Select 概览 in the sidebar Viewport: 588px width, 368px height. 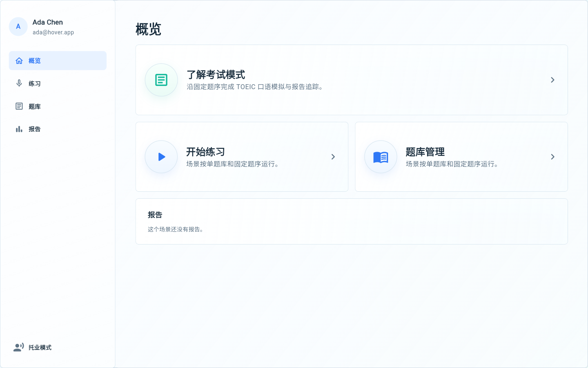pos(58,61)
